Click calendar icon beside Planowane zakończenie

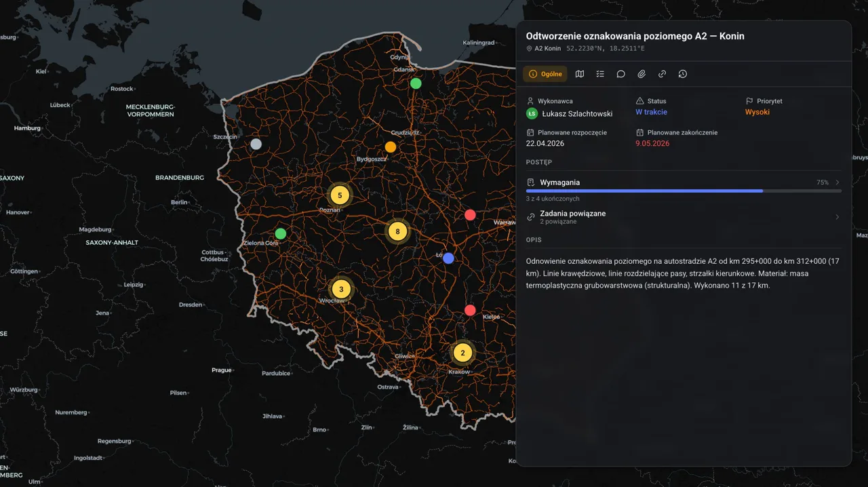pyautogui.click(x=639, y=133)
